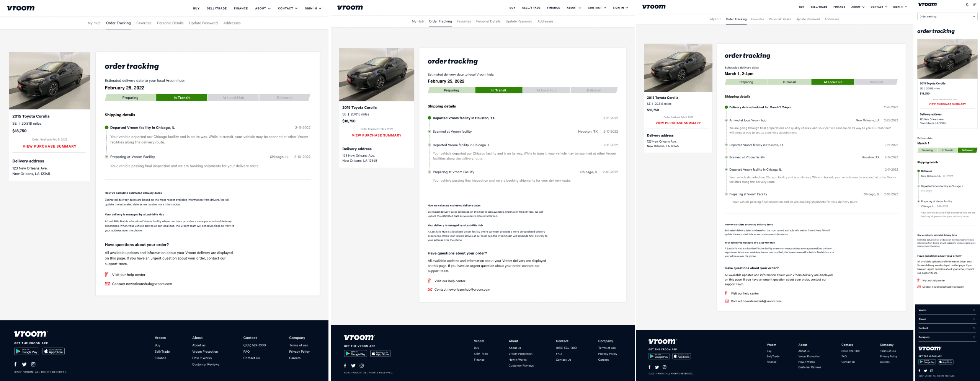Image resolution: width=980 pixels, height=381 pixels.
Task: Select My Hub tab in first desktop mockup
Action: pos(94,23)
